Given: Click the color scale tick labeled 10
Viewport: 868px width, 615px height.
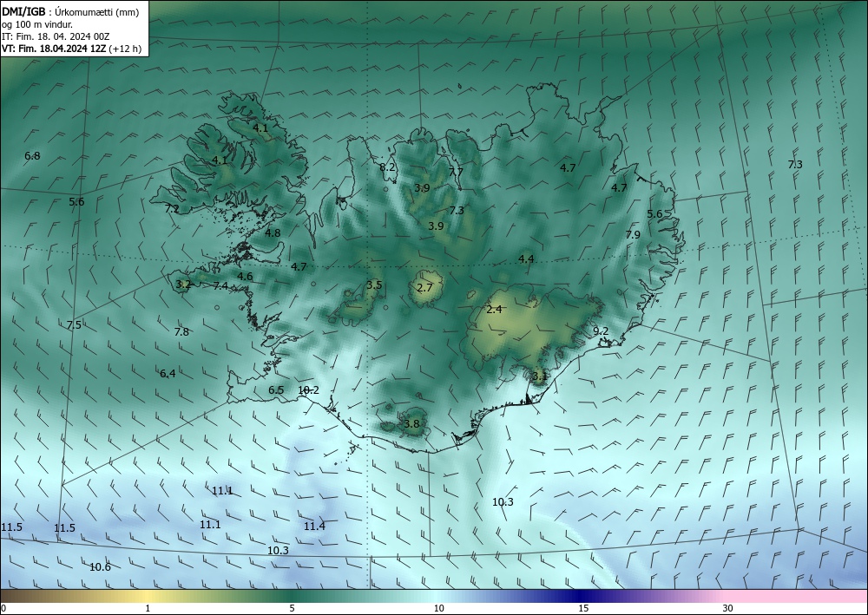Looking at the screenshot, I should click(x=438, y=608).
